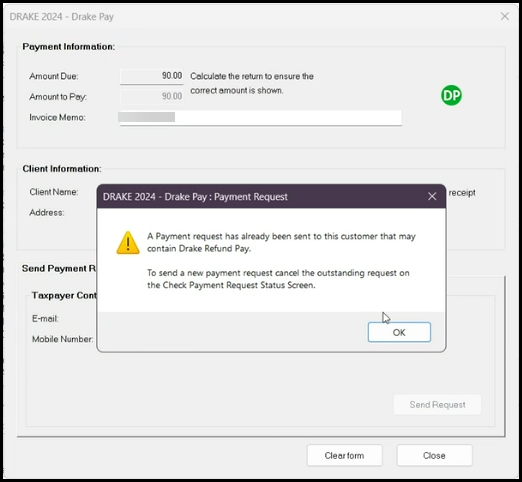Screen dimensions: 522x482
Task: Close the Payment Request dialog with X
Action: click(x=432, y=196)
